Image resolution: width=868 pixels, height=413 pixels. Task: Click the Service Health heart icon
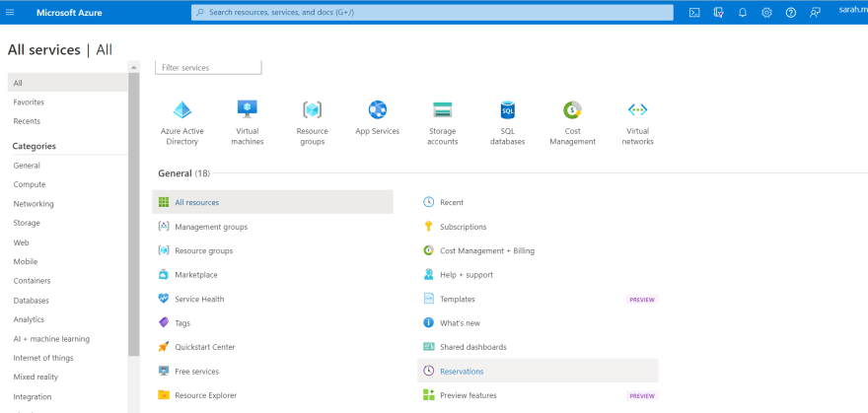pyautogui.click(x=164, y=299)
